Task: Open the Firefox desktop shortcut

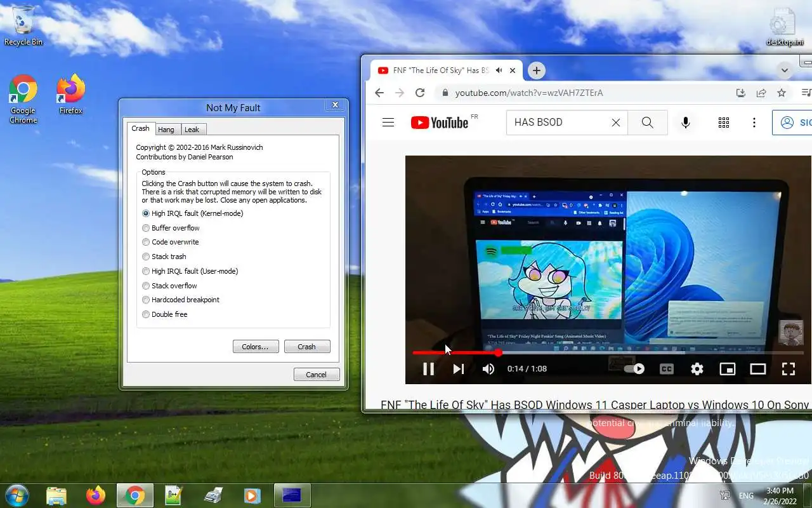Action: click(70, 94)
